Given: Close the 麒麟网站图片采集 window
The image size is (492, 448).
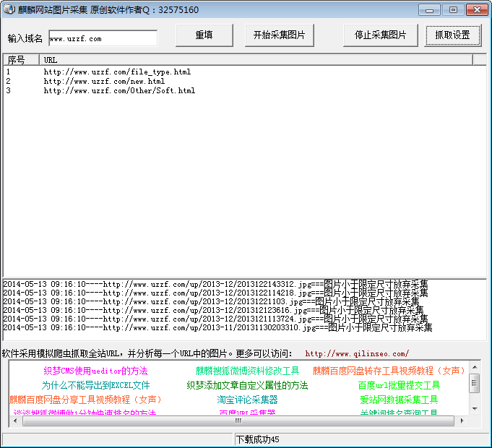Looking at the screenshot, I should (x=477, y=10).
